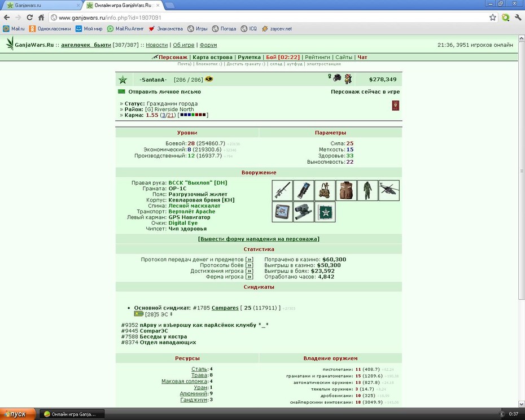Click the camera icon in profile header
The height and width of the screenshot is (420, 525).
click(337, 78)
